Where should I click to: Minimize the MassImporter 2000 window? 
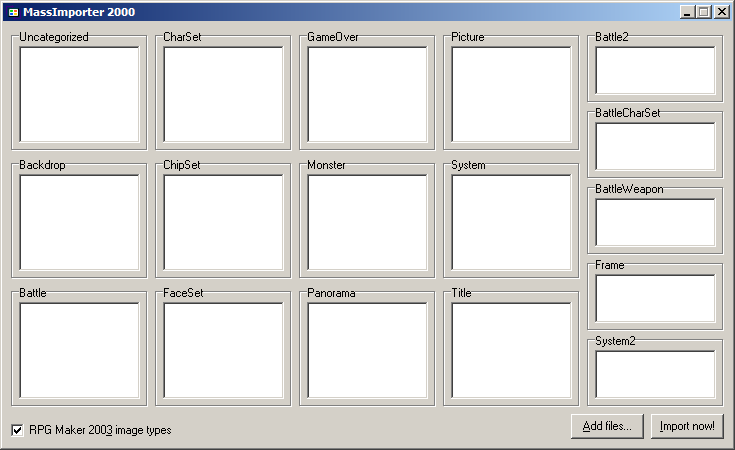687,12
